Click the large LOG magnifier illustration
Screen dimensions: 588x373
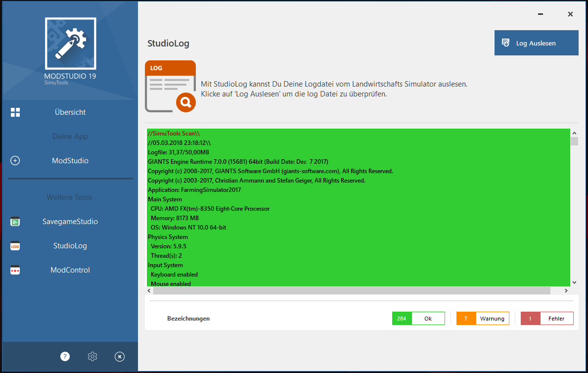click(x=170, y=87)
